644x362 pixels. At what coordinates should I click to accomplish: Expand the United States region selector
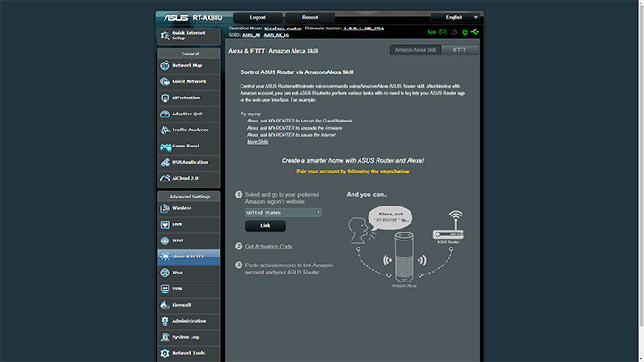283,212
